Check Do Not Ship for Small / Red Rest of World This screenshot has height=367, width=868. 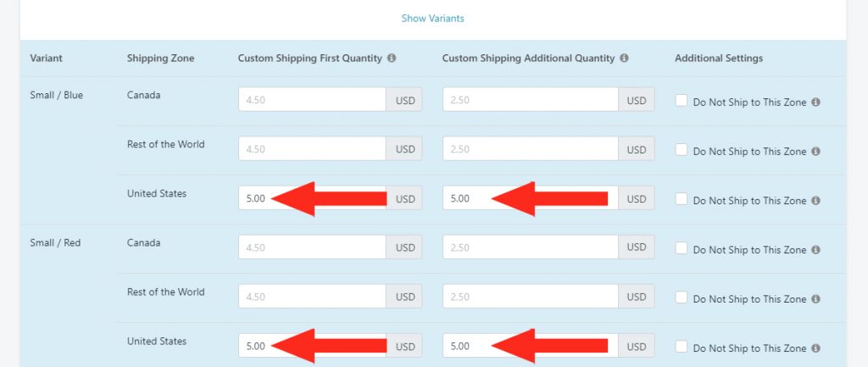pos(682,297)
